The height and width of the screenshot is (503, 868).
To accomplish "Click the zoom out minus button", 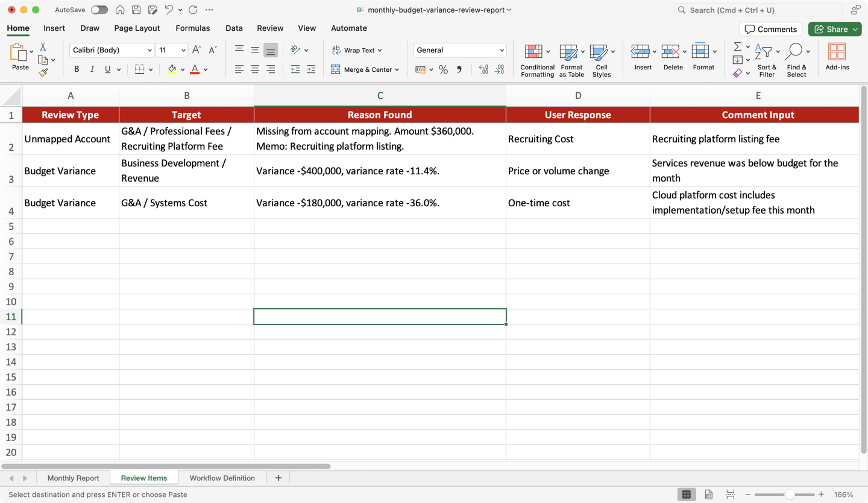I will (748, 495).
